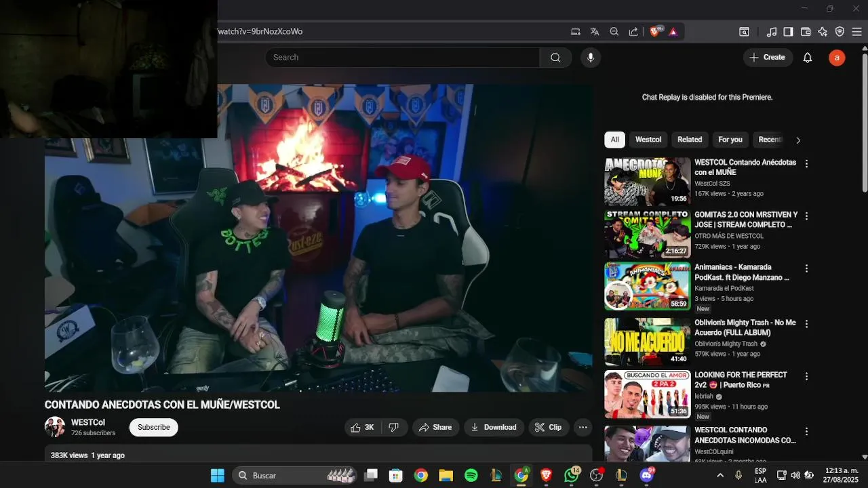
Task: Click zoom out magnifier in address bar
Action: 614,31
